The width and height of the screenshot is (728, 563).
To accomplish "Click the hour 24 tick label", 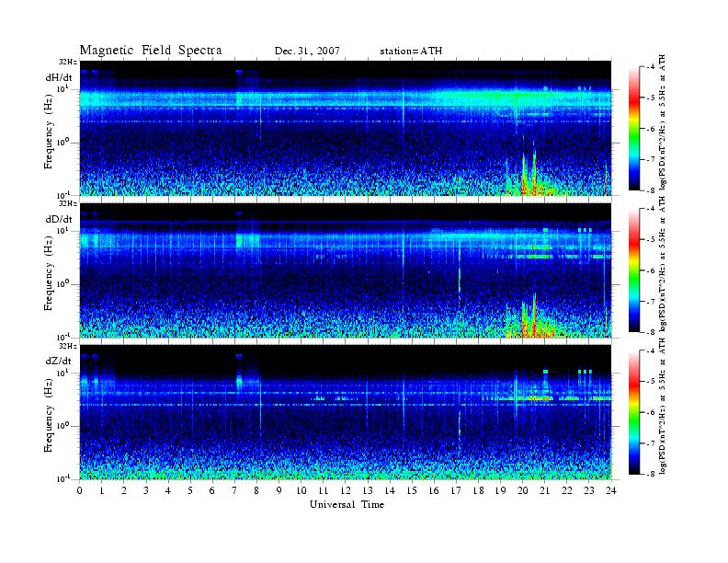I will point(611,490).
